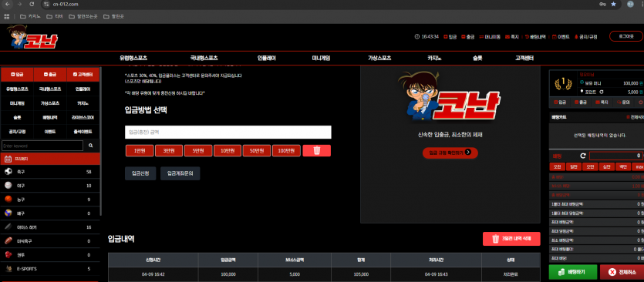
Task: Click 입금계좌문의 button
Action: [180, 173]
